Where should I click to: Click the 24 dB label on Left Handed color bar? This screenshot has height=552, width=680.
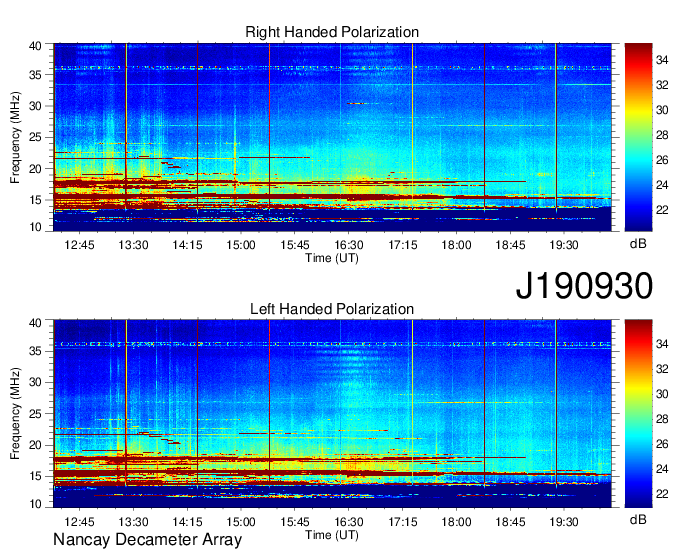(x=662, y=469)
